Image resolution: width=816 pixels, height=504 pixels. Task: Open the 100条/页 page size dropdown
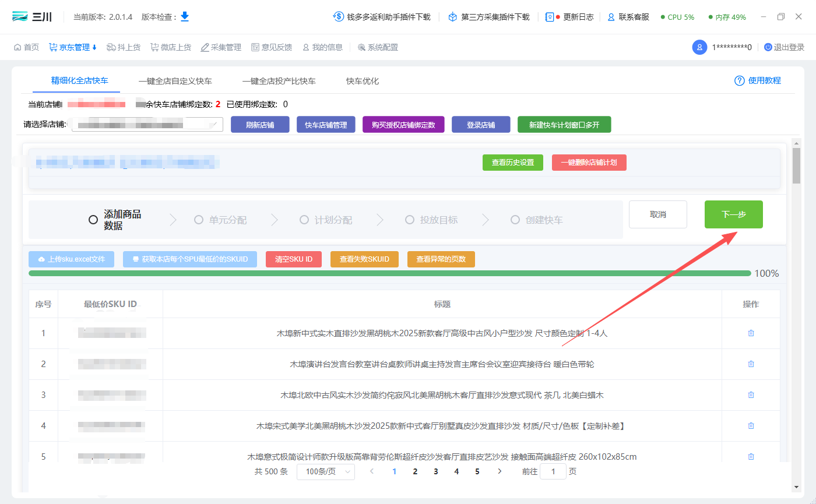[326, 471]
